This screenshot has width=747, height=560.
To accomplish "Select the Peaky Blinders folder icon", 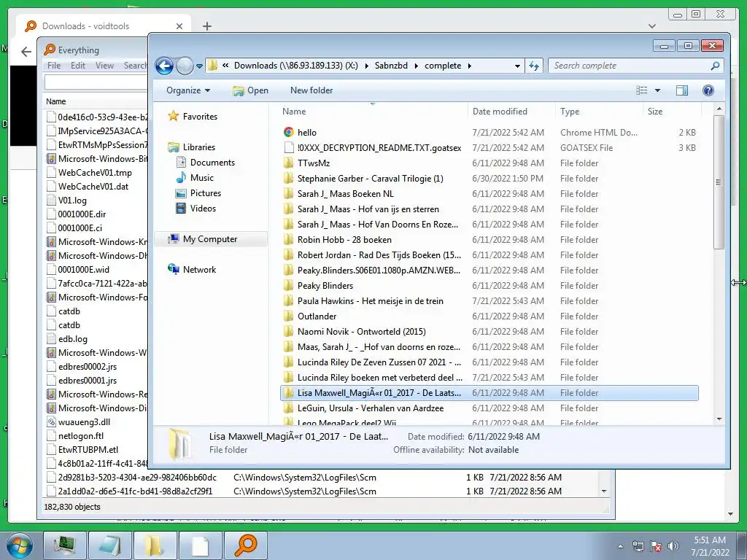I will pos(288,286).
